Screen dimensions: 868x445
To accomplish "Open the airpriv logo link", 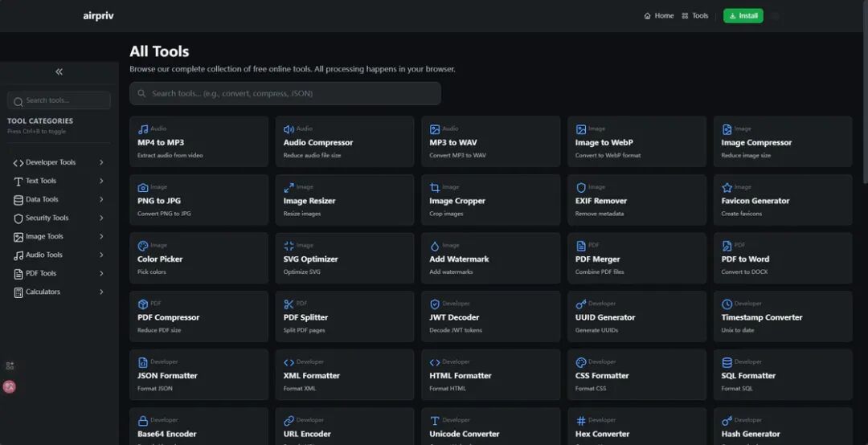I will point(99,15).
